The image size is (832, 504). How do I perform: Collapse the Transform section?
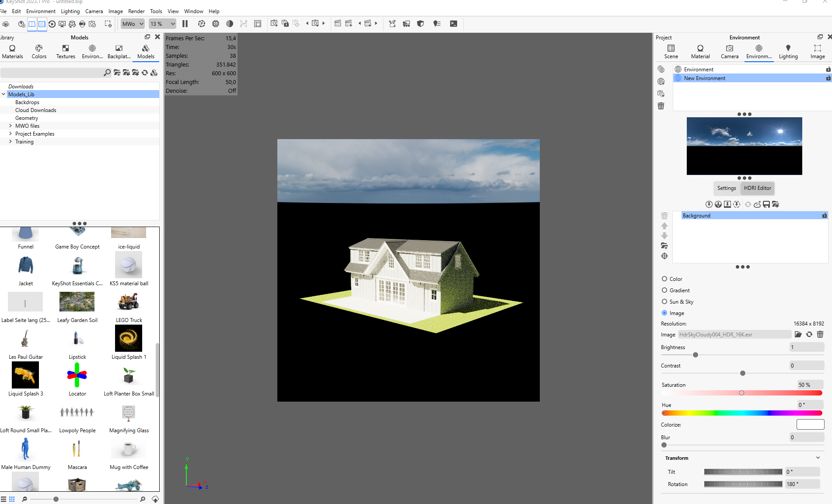[818, 458]
